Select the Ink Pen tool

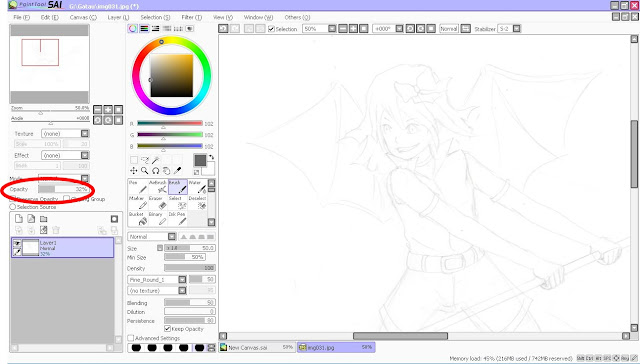pos(178,218)
